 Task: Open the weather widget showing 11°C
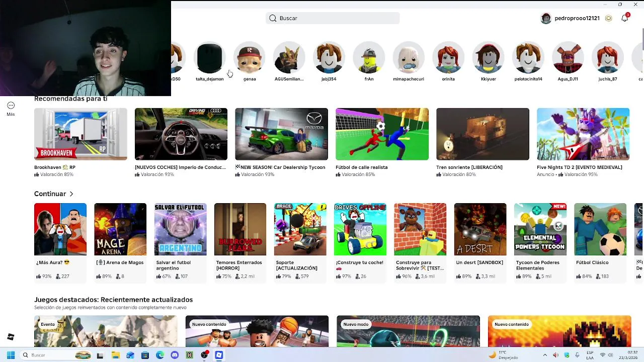pyautogui.click(x=503, y=355)
